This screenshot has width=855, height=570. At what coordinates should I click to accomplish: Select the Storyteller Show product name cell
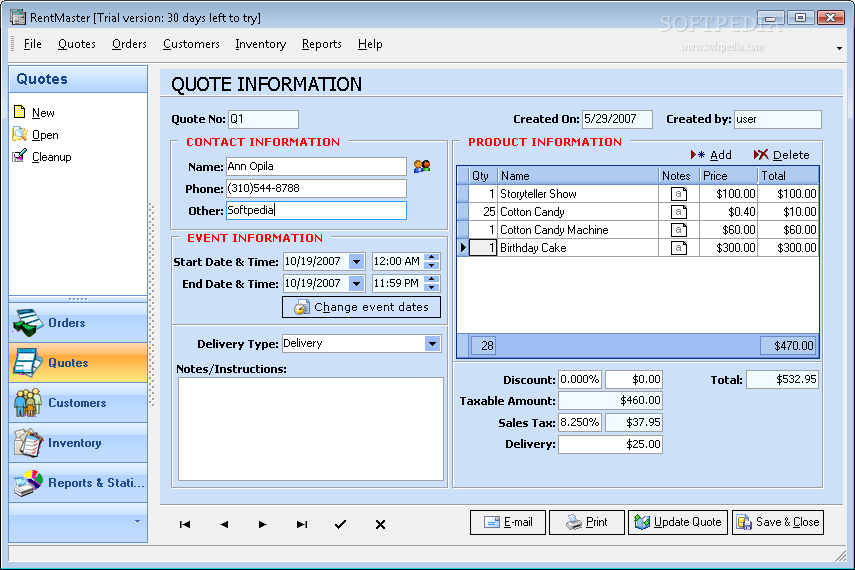tap(578, 194)
